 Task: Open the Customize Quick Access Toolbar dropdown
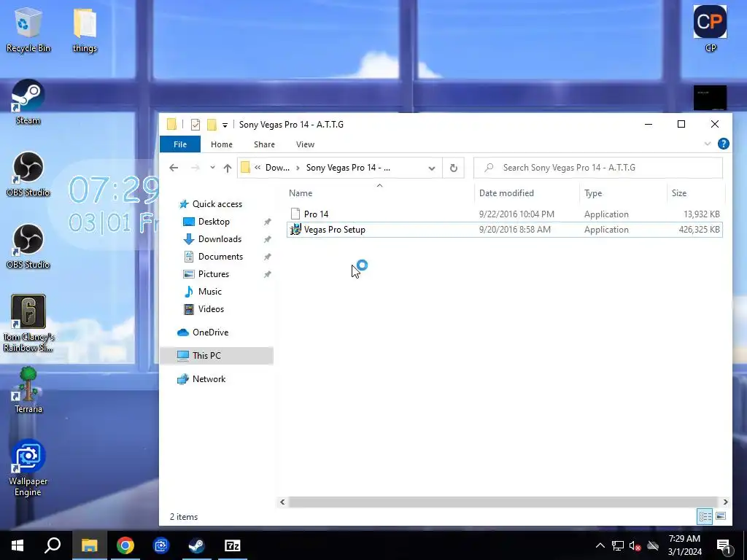pyautogui.click(x=225, y=125)
